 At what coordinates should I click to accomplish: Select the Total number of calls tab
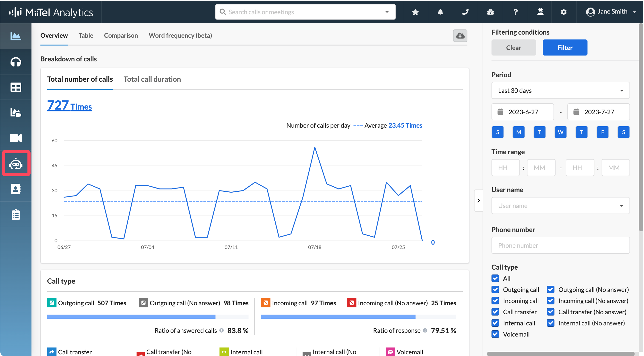point(80,79)
